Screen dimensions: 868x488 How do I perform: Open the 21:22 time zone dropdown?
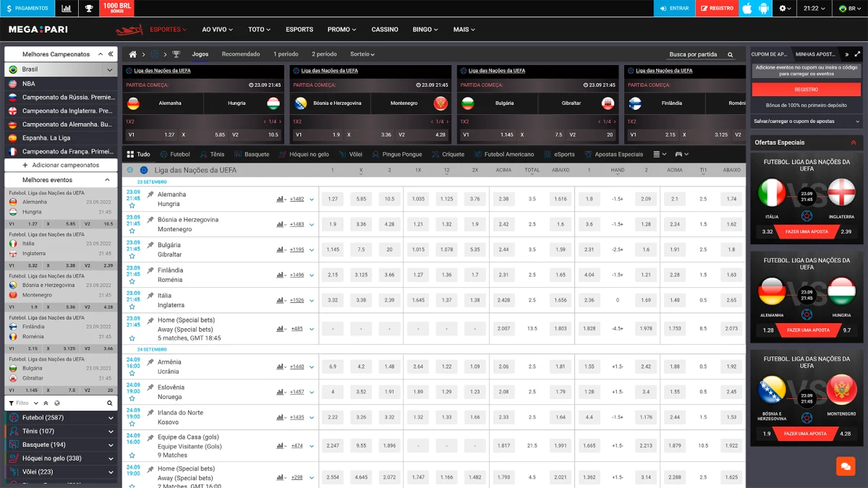814,8
